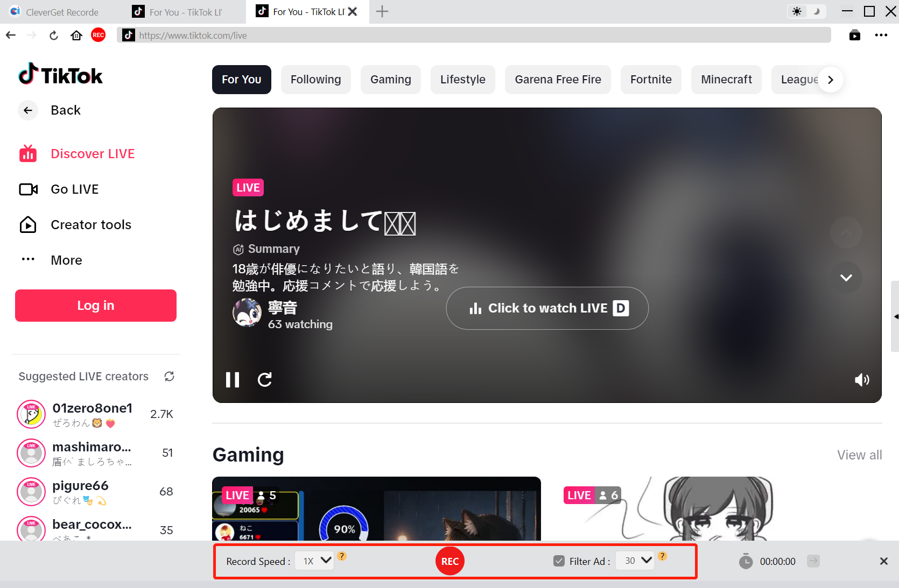Viewport: 899px width, 588px height.
Task: Switch to light mode sun toggle
Action: click(x=797, y=11)
